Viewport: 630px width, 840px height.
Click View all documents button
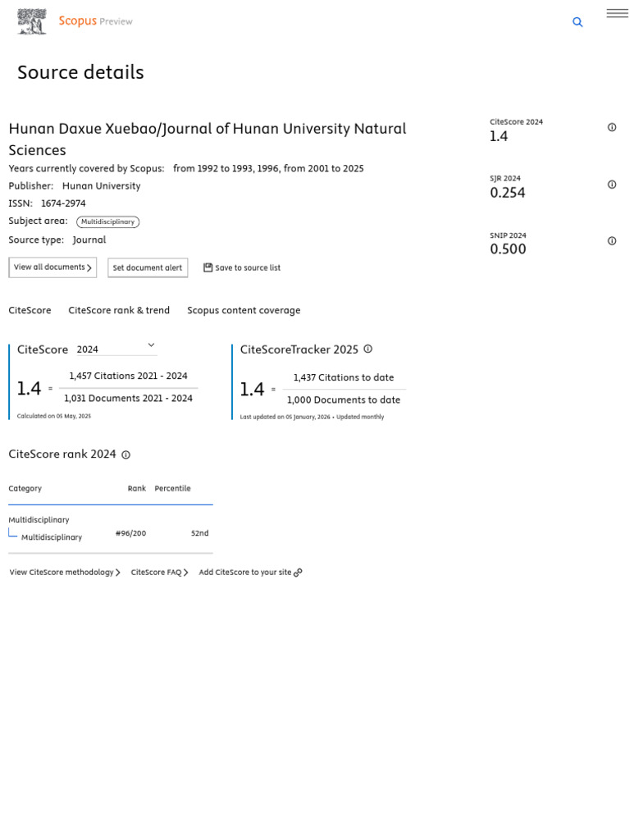(x=52, y=267)
